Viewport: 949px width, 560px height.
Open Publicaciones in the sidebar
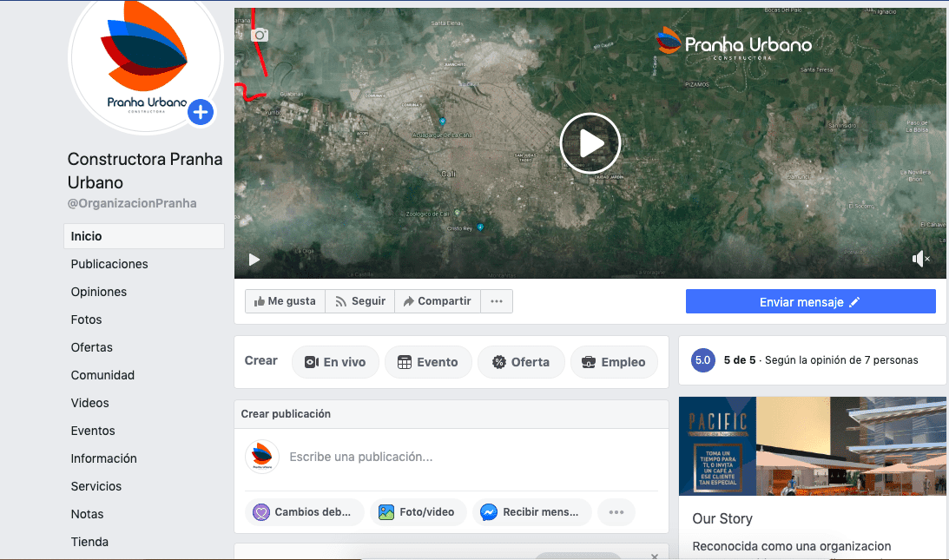(x=109, y=264)
